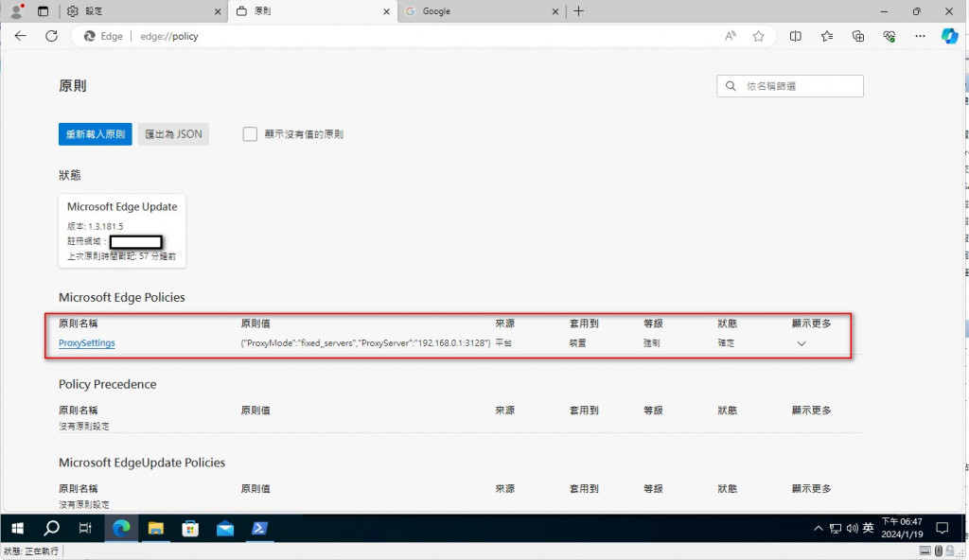Screen dimensions: 969x560
Task: Reload the page with the refresh icon
Action: pos(51,36)
